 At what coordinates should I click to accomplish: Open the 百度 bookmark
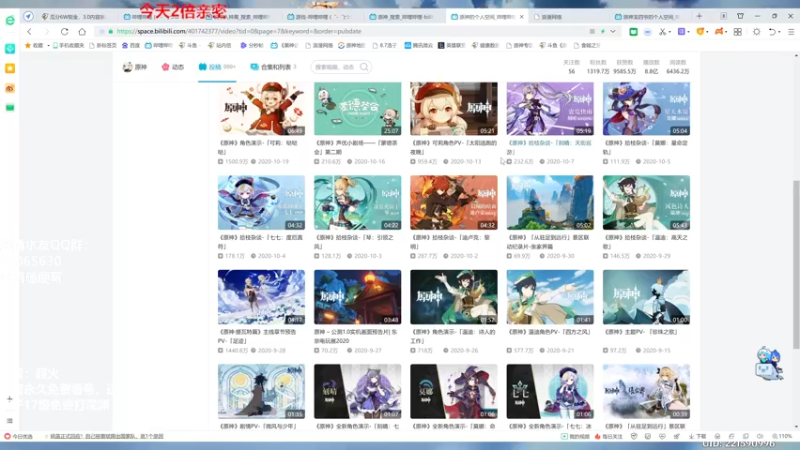coord(131,45)
